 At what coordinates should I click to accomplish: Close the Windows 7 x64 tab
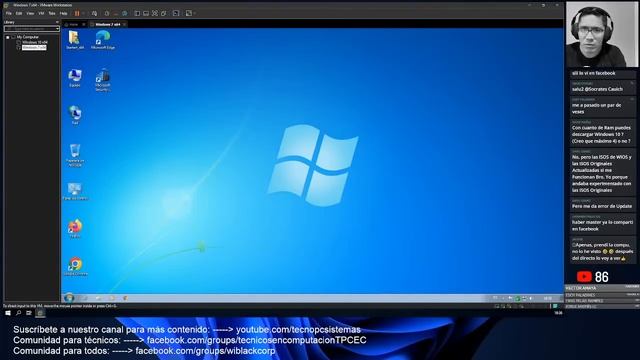(x=124, y=24)
